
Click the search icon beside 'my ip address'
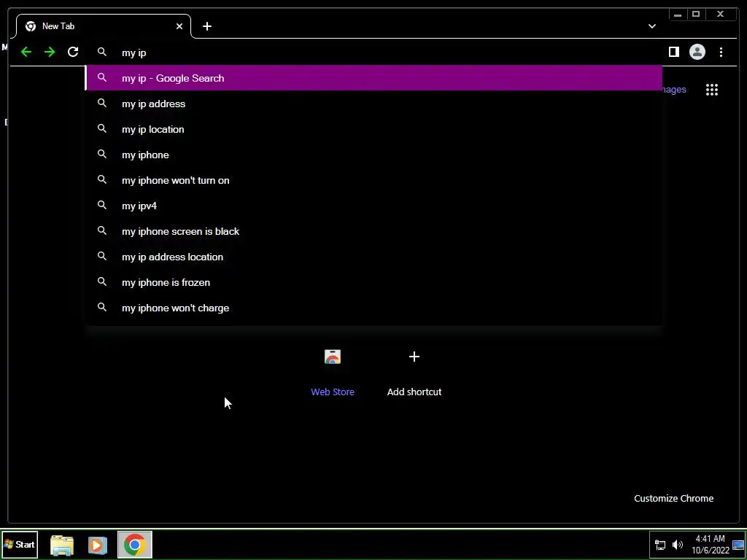point(102,103)
